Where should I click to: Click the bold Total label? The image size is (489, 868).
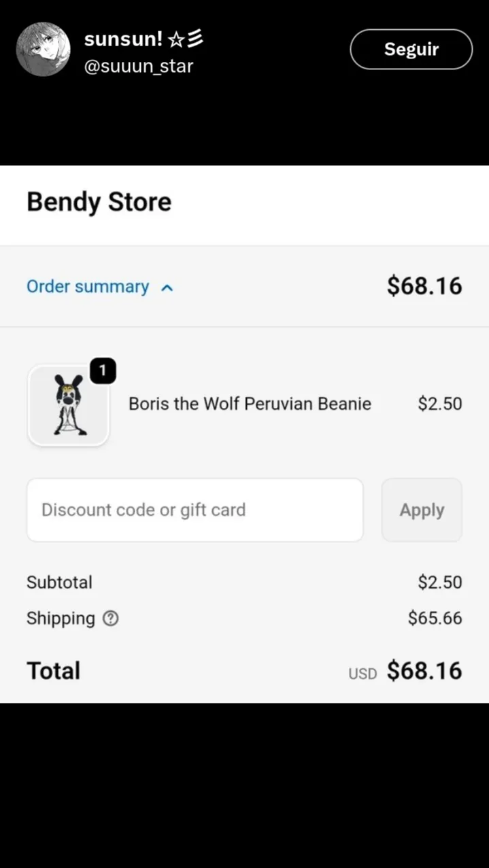(54, 671)
